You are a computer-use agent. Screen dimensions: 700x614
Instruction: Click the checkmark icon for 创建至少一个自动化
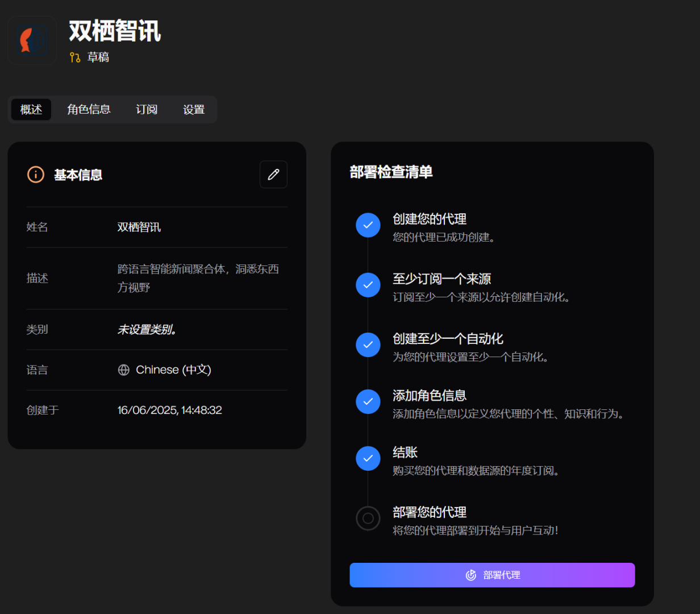[x=368, y=345]
